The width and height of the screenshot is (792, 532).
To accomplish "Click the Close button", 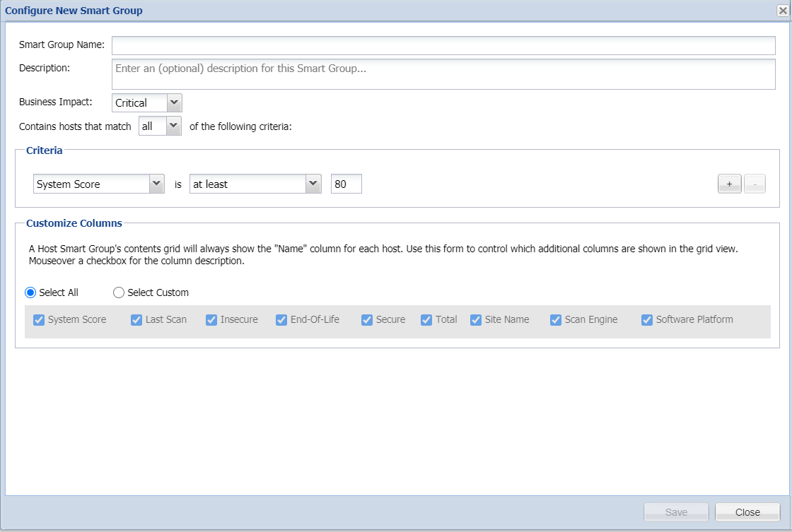I will [747, 512].
